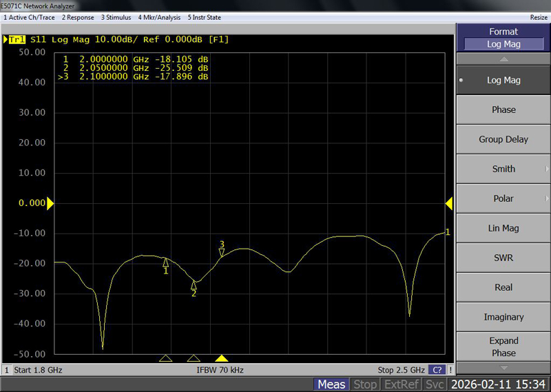This screenshot has width=551, height=392.
Task: Expand the Polar format submenu
Action: [503, 198]
